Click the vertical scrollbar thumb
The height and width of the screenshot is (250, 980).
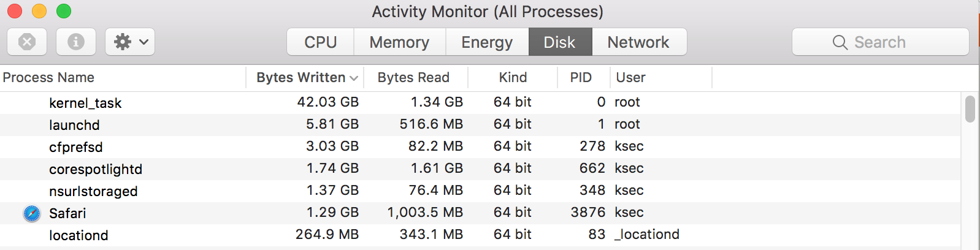[x=970, y=109]
